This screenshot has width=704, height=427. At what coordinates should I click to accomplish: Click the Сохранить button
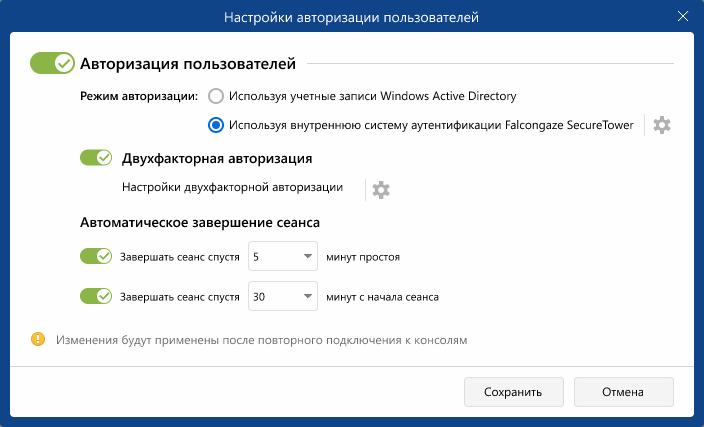click(514, 392)
